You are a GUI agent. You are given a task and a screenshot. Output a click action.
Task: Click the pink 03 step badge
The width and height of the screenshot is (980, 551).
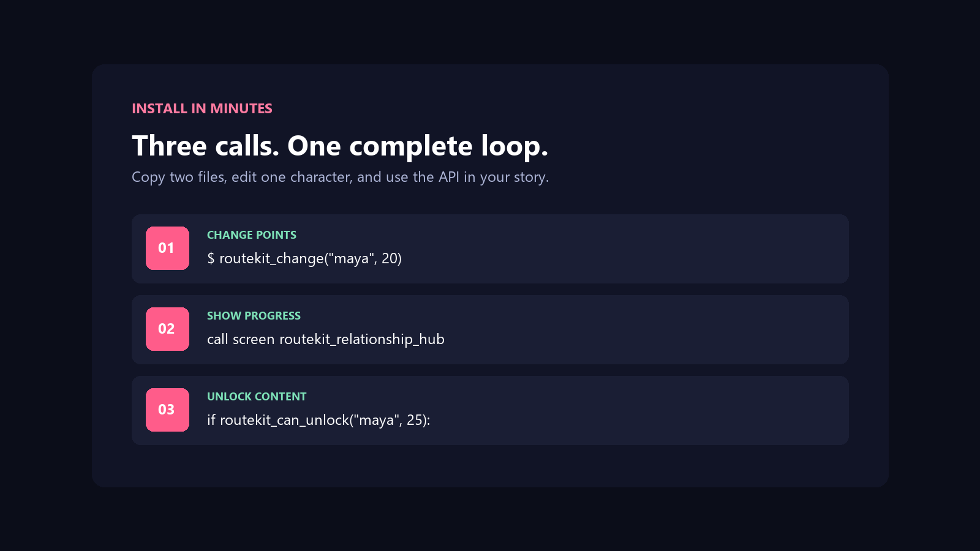(x=167, y=410)
